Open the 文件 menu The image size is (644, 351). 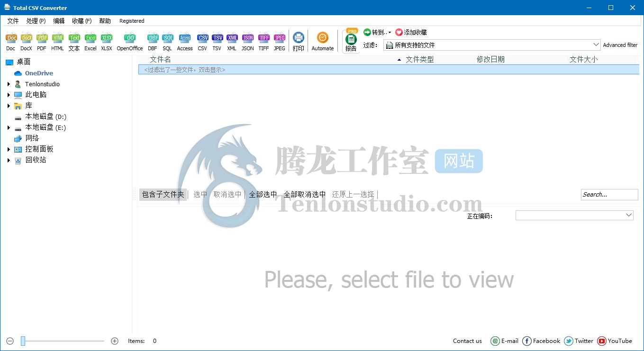(13, 21)
